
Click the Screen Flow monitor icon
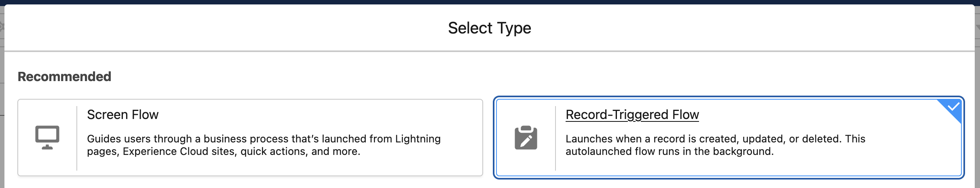coord(47,138)
